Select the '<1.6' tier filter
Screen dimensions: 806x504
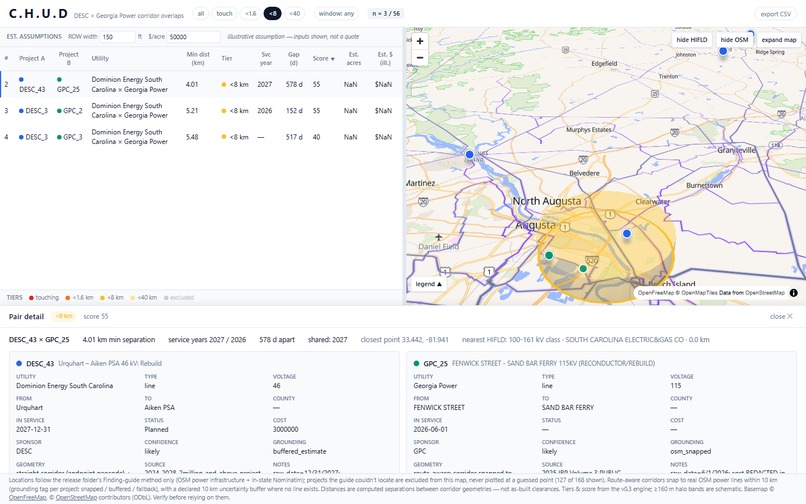pyautogui.click(x=250, y=14)
